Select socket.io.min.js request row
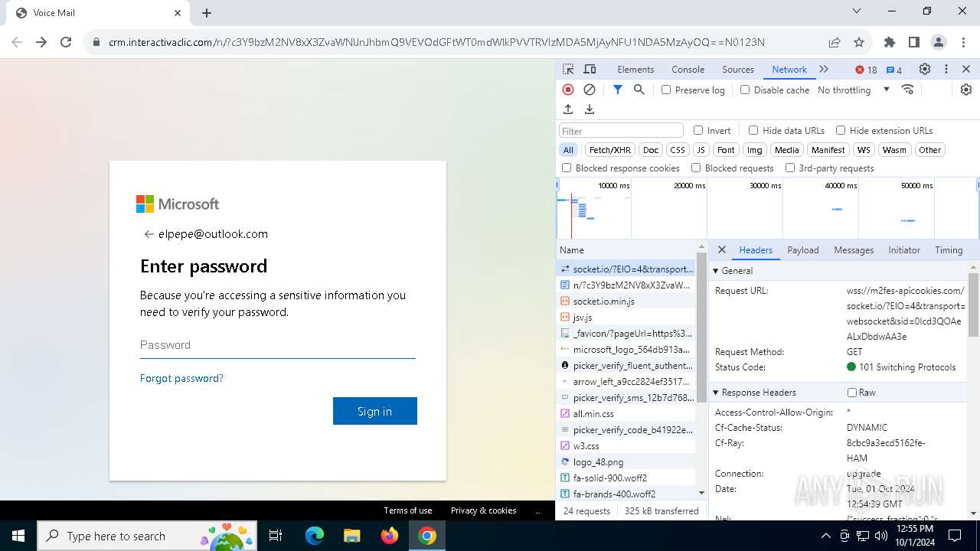The height and width of the screenshot is (551, 980). point(626,301)
